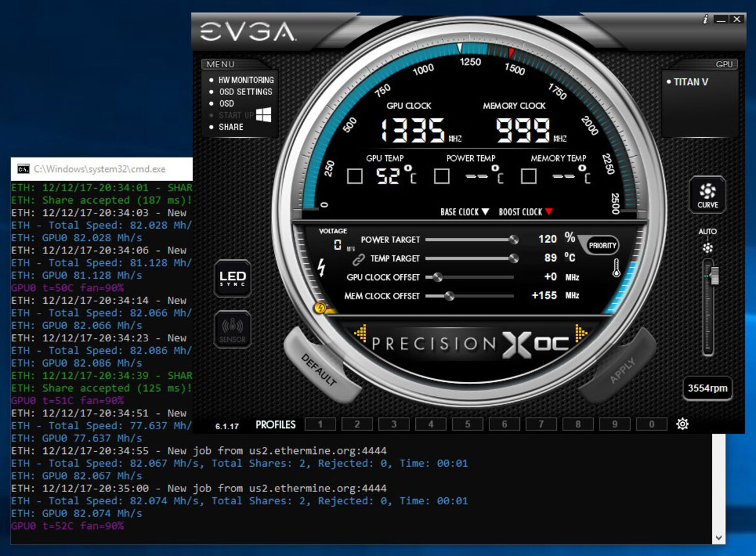This screenshot has height=556, width=756.
Task: Click the voltage lightning bolt icon
Action: coord(321,268)
